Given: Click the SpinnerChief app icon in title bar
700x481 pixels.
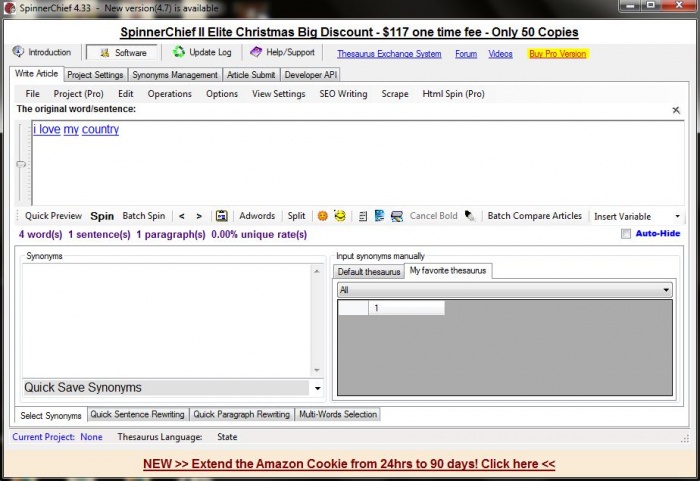Looking at the screenshot, I should tap(10, 8).
